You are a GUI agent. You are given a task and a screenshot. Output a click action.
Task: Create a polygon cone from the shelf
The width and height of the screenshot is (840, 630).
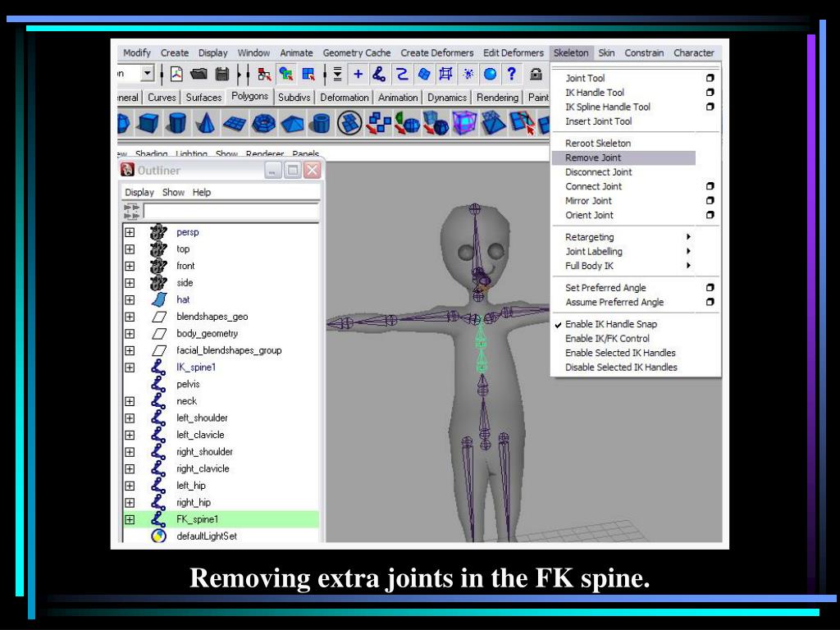pyautogui.click(x=204, y=123)
